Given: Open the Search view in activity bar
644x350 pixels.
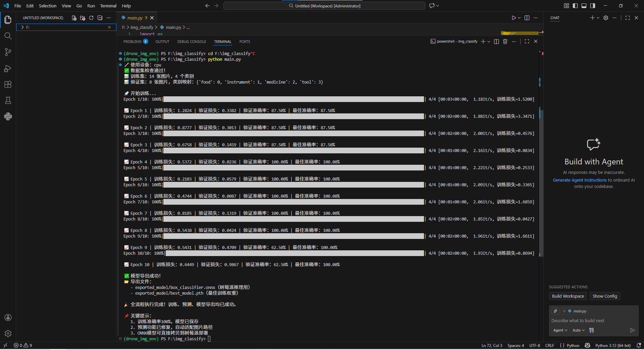Looking at the screenshot, I should pos(8,36).
